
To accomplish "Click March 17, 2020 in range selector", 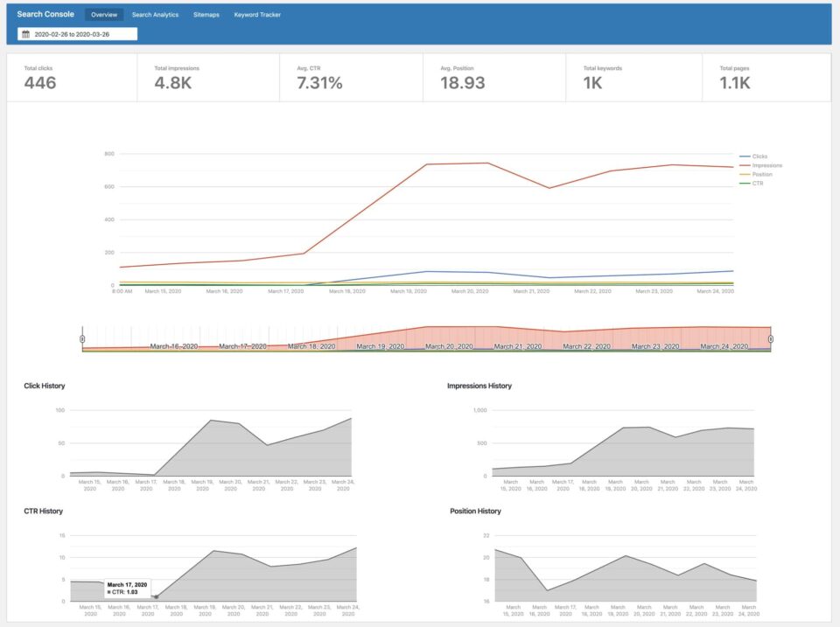I will (x=242, y=346).
